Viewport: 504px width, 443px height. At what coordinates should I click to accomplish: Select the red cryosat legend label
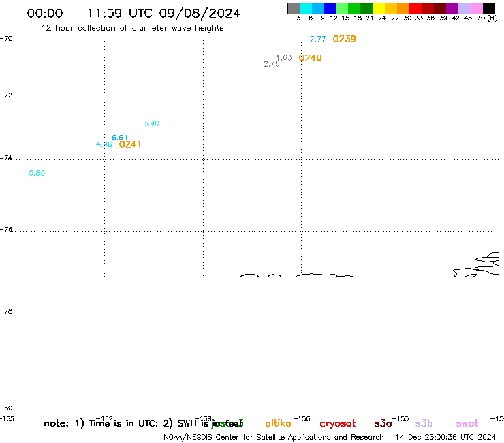(x=338, y=424)
